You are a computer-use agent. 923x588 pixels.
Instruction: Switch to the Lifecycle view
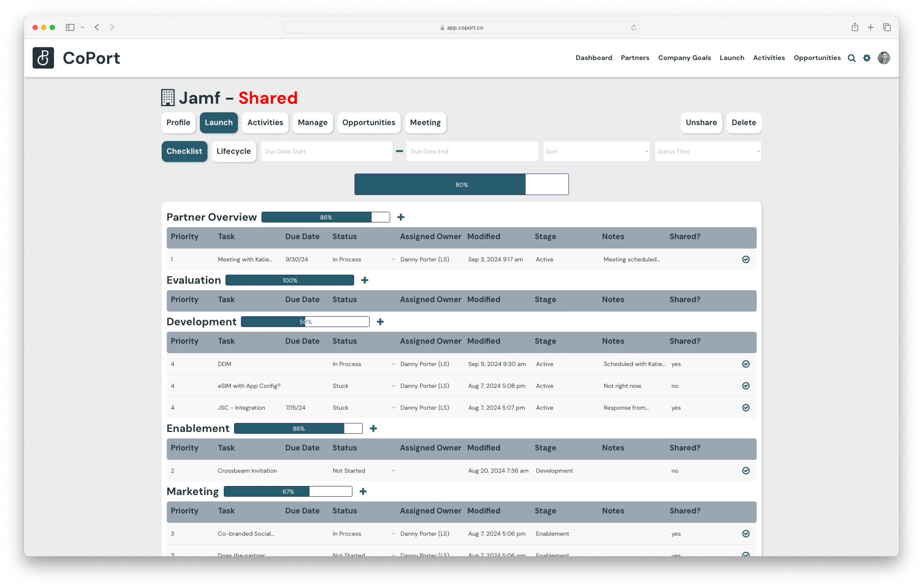234,151
